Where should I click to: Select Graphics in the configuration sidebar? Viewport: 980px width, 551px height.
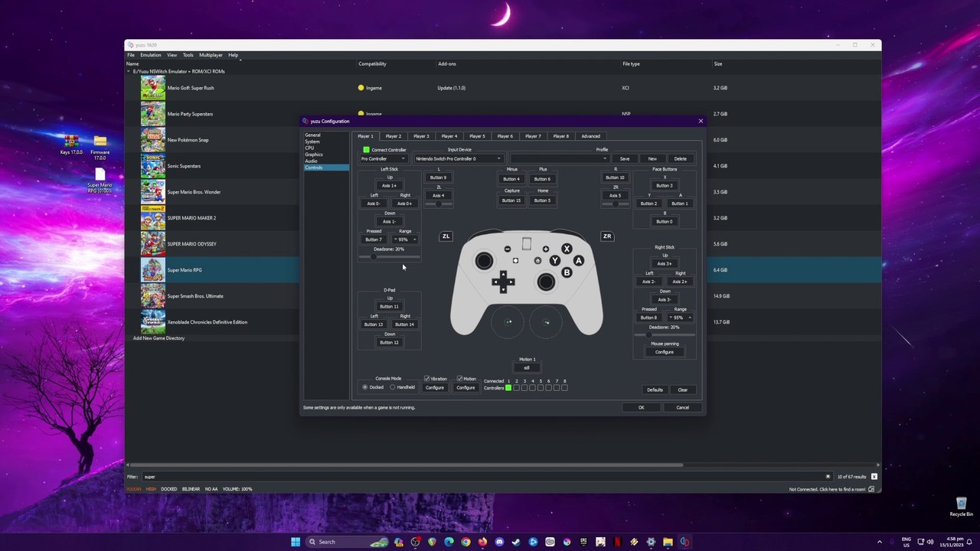314,155
